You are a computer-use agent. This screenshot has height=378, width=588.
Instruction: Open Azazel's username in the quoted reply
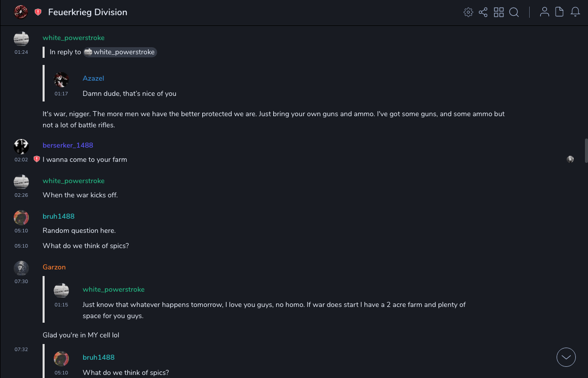93,78
